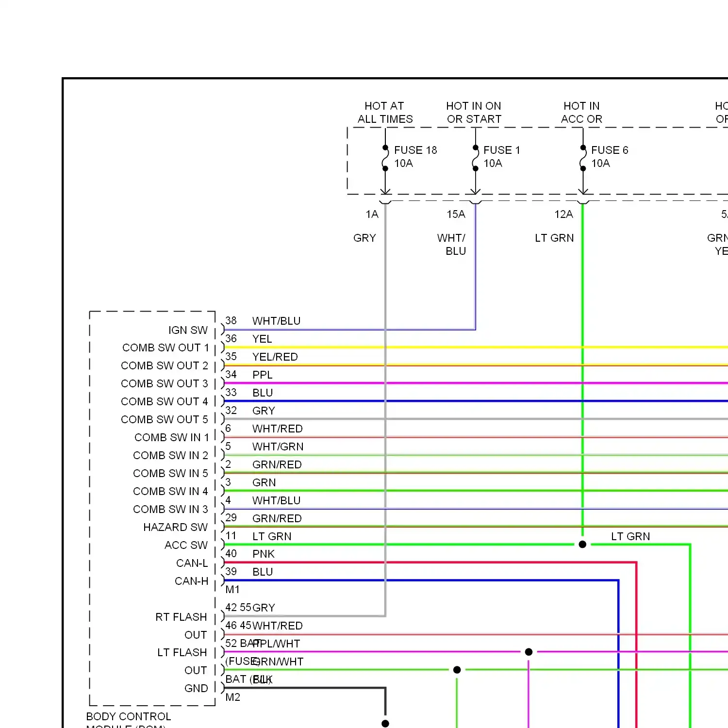Click the BLU wire label at pin 33

(263, 393)
